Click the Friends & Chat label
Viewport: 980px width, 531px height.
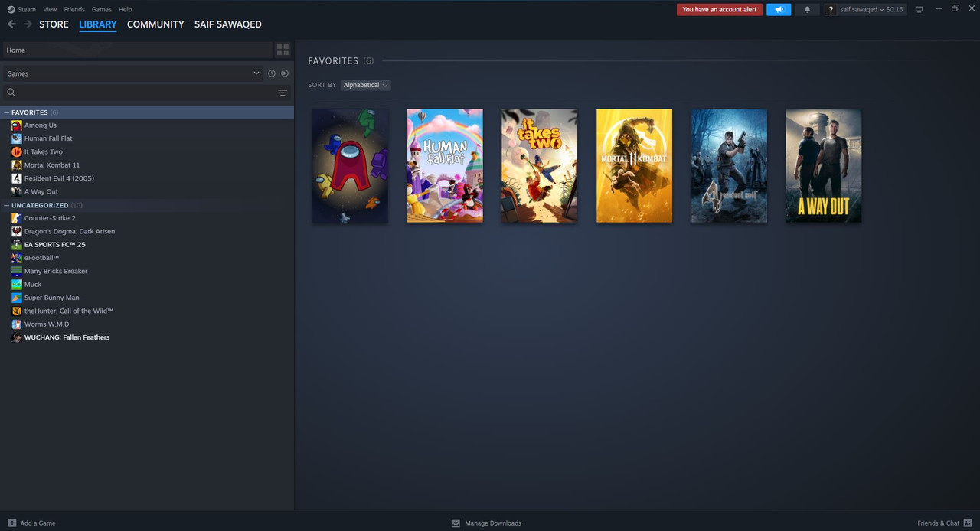pyautogui.click(x=938, y=523)
